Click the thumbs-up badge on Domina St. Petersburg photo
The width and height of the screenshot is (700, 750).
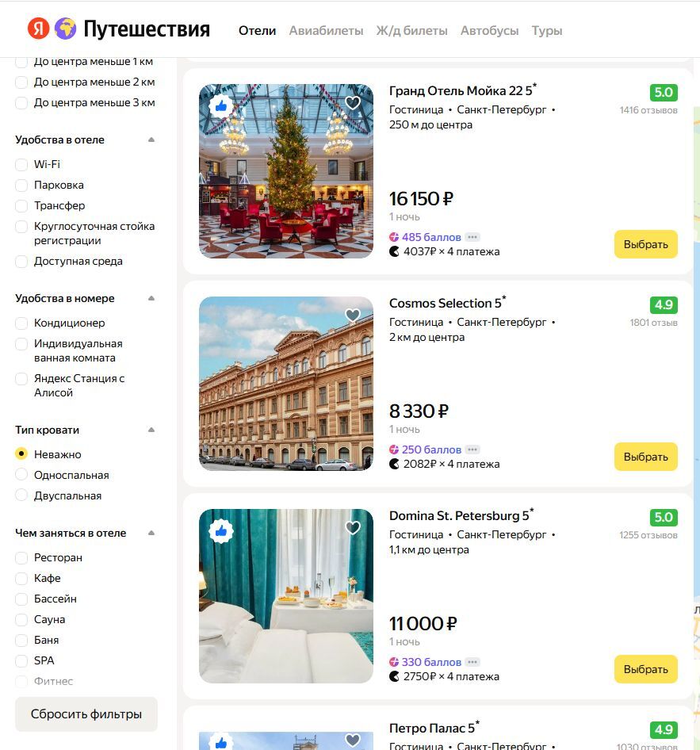point(221,531)
